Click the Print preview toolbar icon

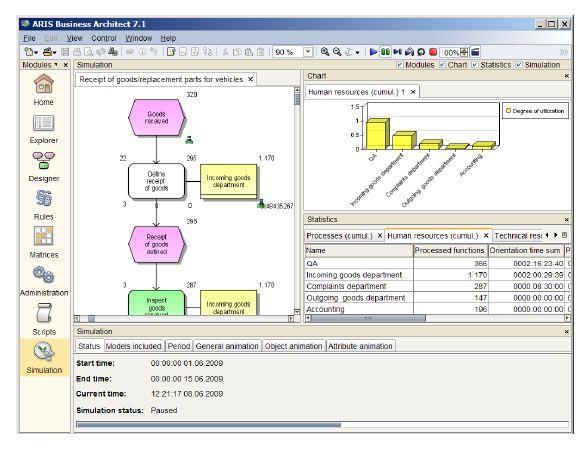coord(89,52)
